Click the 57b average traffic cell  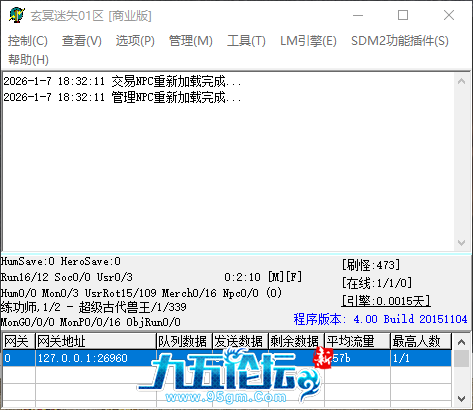coord(357,358)
